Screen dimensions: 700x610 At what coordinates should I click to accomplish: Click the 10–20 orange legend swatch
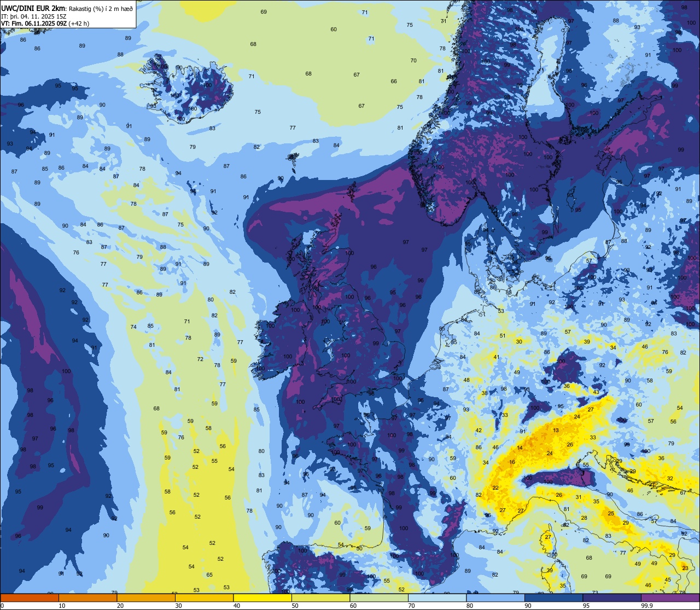click(87, 597)
